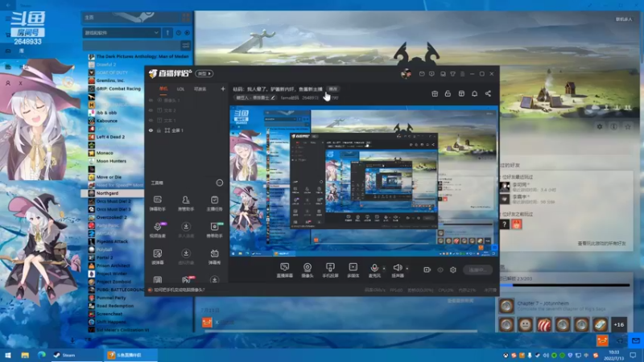
Task: Open +16 more achievements in Steam
Action: point(619,324)
